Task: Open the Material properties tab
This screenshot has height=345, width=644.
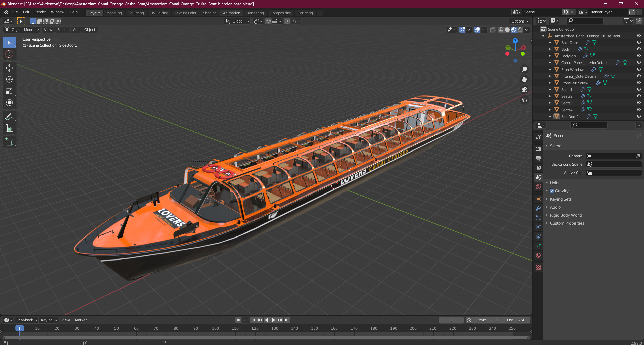Action: click(538, 255)
